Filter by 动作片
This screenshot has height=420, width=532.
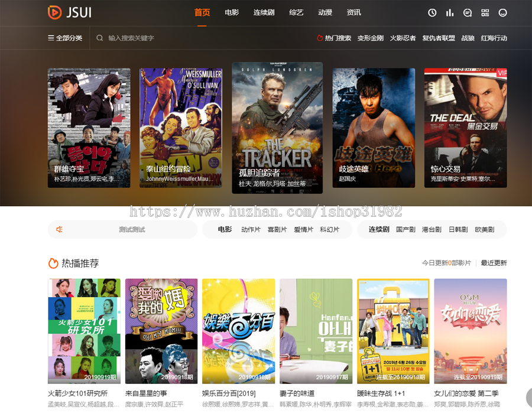[x=251, y=229]
